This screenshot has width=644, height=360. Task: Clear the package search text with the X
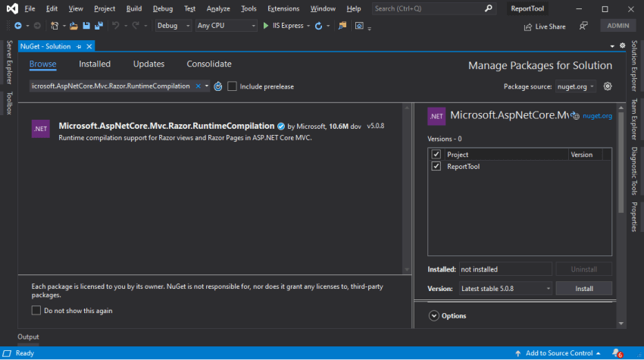coord(198,86)
